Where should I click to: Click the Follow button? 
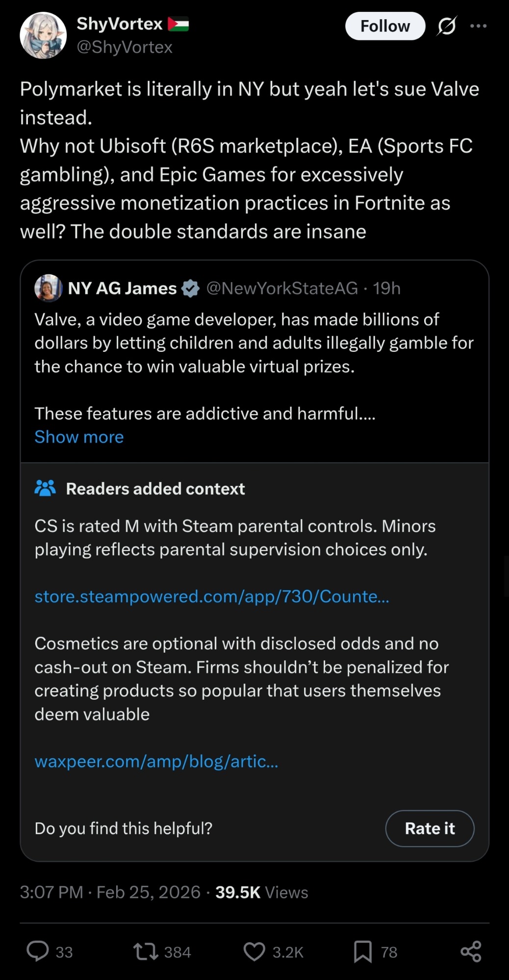tap(385, 26)
